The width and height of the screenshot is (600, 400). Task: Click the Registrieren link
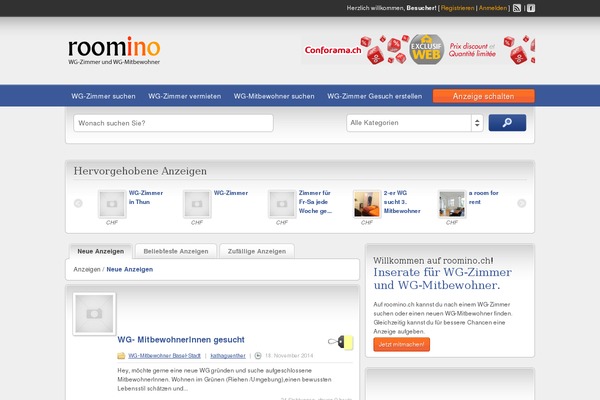457,8
